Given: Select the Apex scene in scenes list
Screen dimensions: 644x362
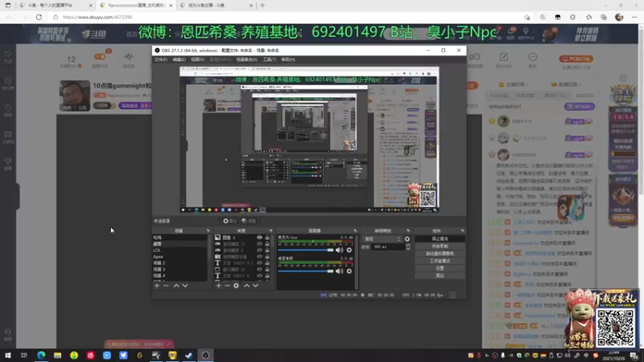Looking at the screenshot, I should [x=180, y=257].
